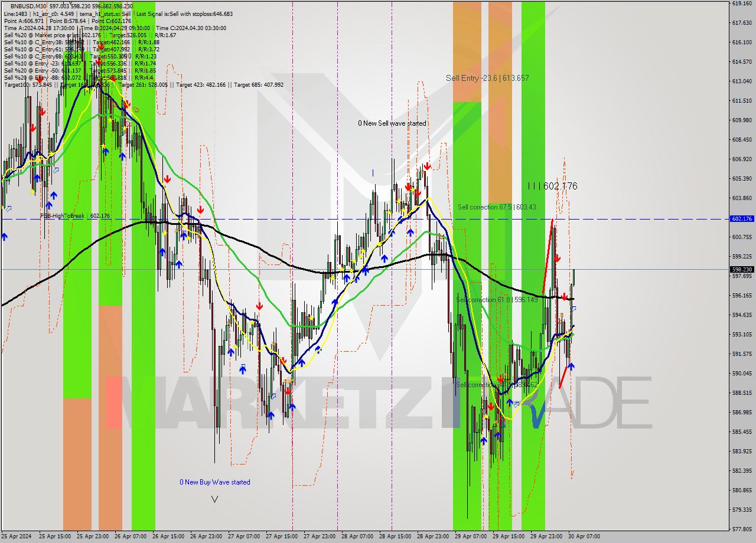Click the 611.510 price axis label
This screenshot has height=543, width=756.
click(742, 100)
